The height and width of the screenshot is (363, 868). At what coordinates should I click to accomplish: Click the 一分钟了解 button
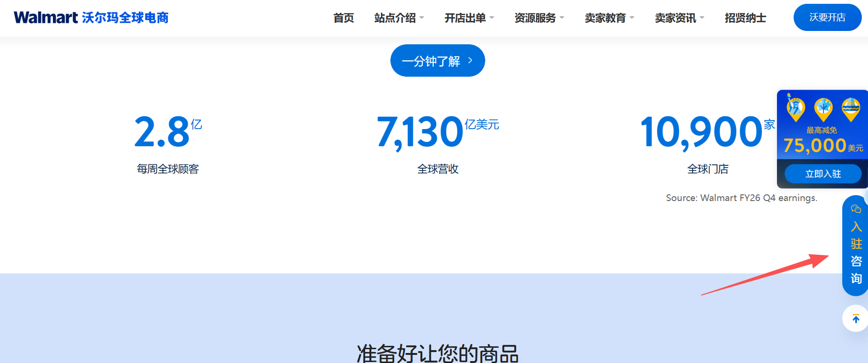[x=438, y=60]
